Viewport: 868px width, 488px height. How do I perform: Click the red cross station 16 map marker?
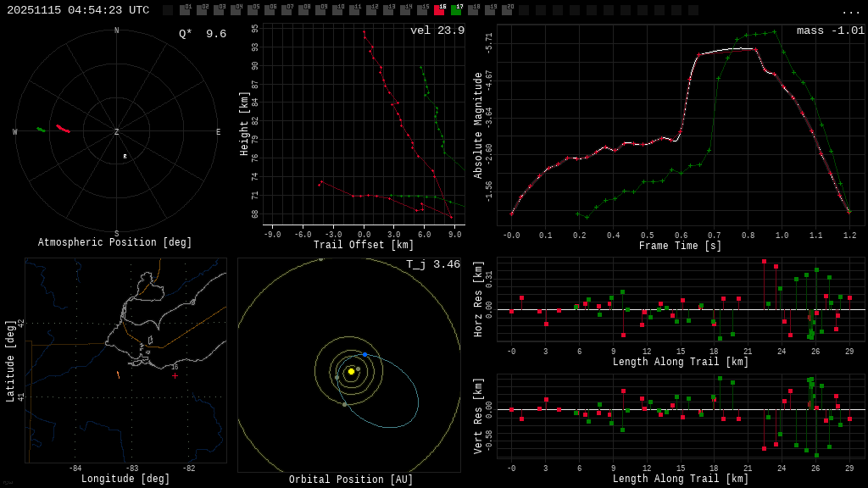pyautogui.click(x=175, y=375)
